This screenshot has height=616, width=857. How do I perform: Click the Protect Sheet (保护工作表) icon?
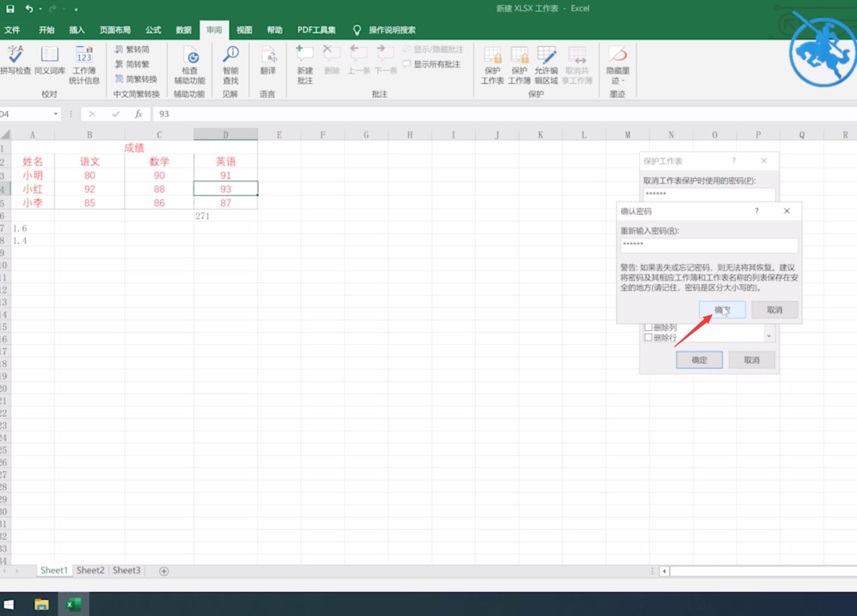pyautogui.click(x=492, y=64)
